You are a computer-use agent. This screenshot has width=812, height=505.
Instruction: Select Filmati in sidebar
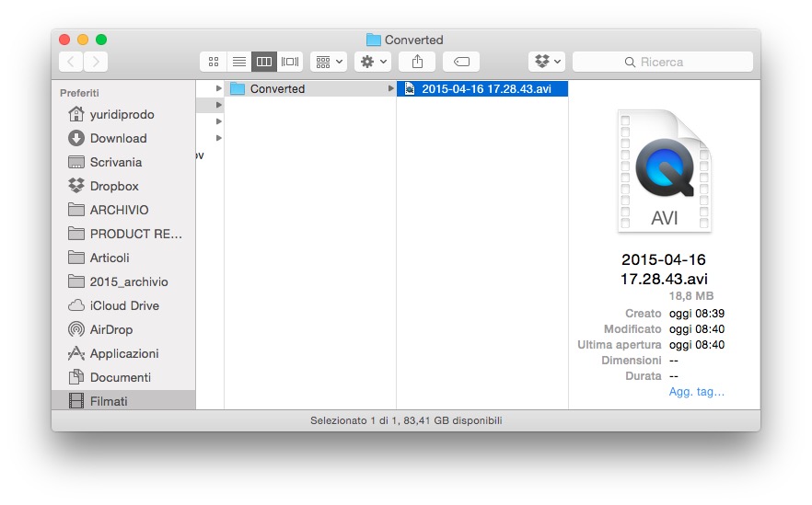123,400
